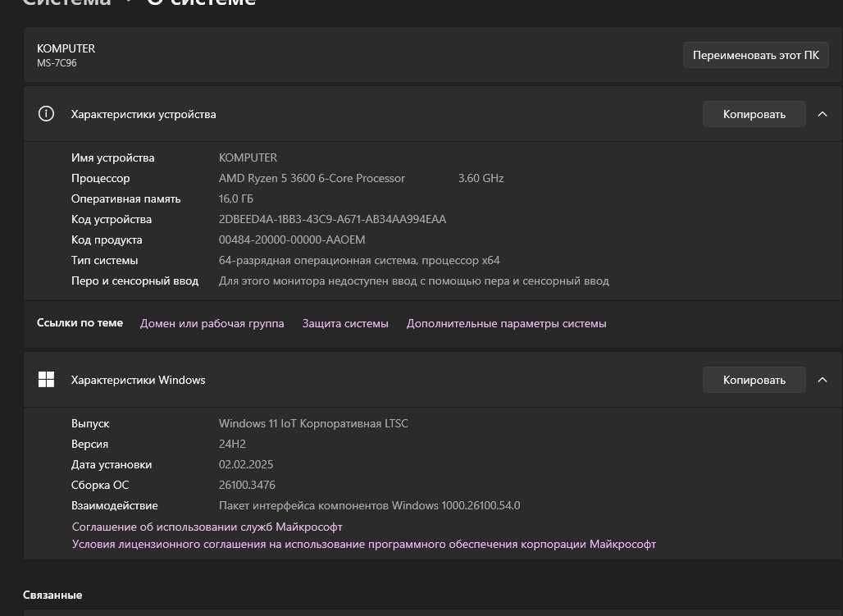The image size is (843, 616).
Task: Open Домен или рабочая группа link
Action: coord(212,323)
